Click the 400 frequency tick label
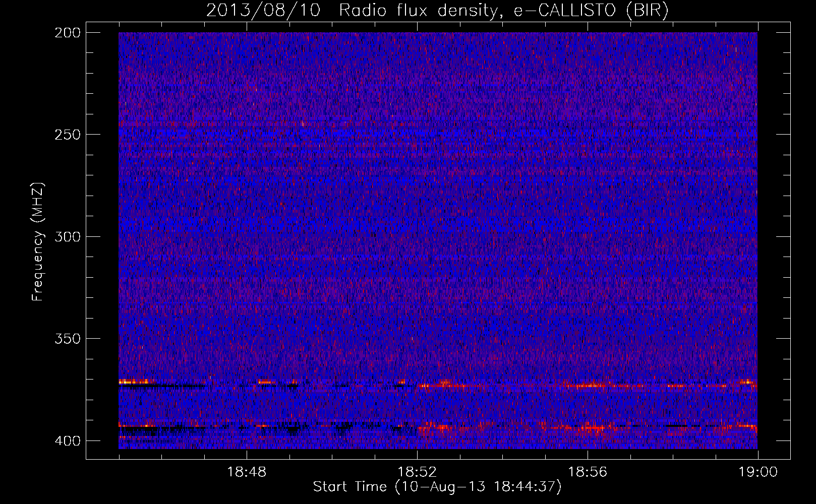Viewport: 816px width, 504px height. [68, 441]
